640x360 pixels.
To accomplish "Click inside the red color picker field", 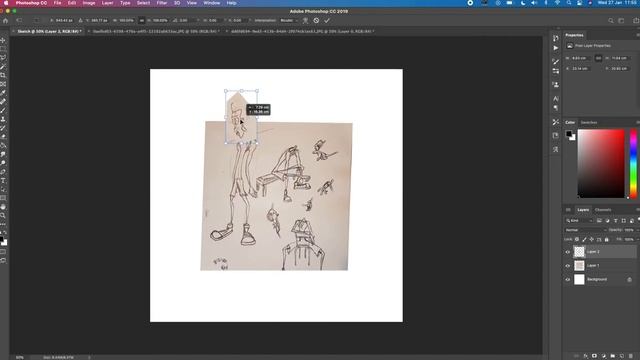I will click(x=601, y=164).
